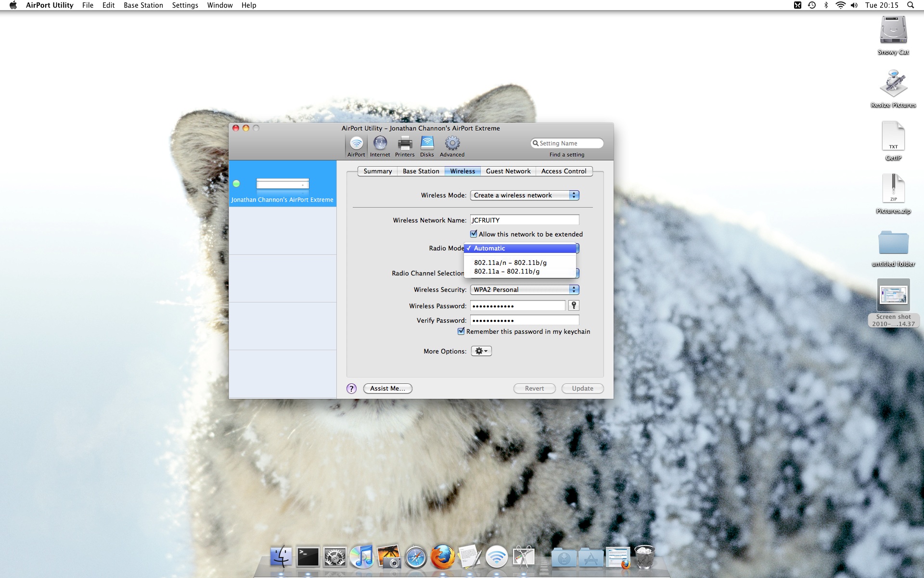Choose 802.11a - 802.11b/g radio mode
The image size is (924, 578).
point(520,271)
